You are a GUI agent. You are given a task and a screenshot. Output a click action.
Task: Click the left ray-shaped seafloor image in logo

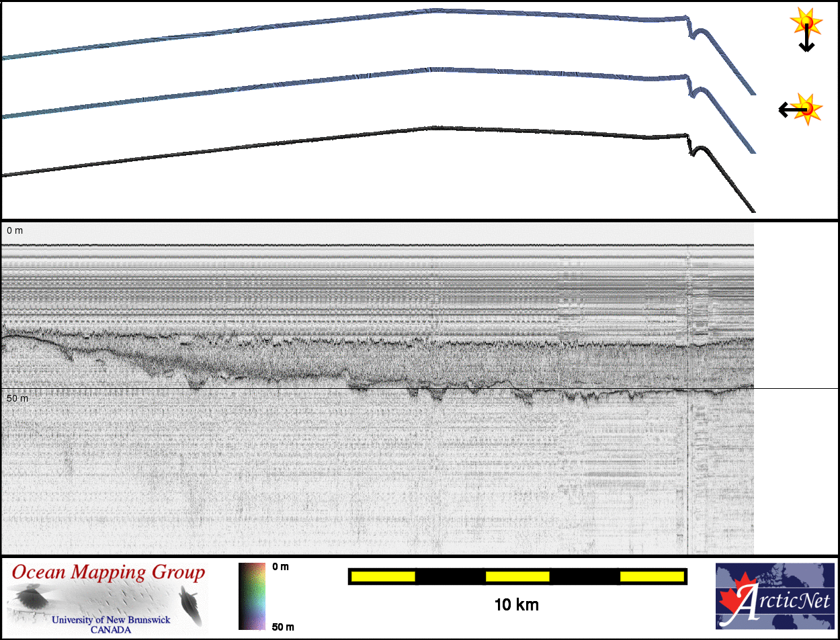pyautogui.click(x=29, y=598)
